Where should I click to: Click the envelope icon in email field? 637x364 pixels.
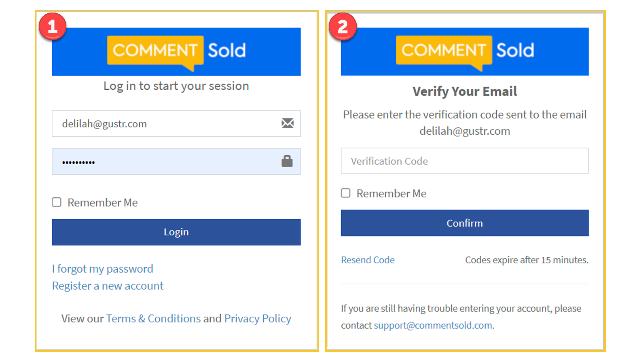point(288,123)
